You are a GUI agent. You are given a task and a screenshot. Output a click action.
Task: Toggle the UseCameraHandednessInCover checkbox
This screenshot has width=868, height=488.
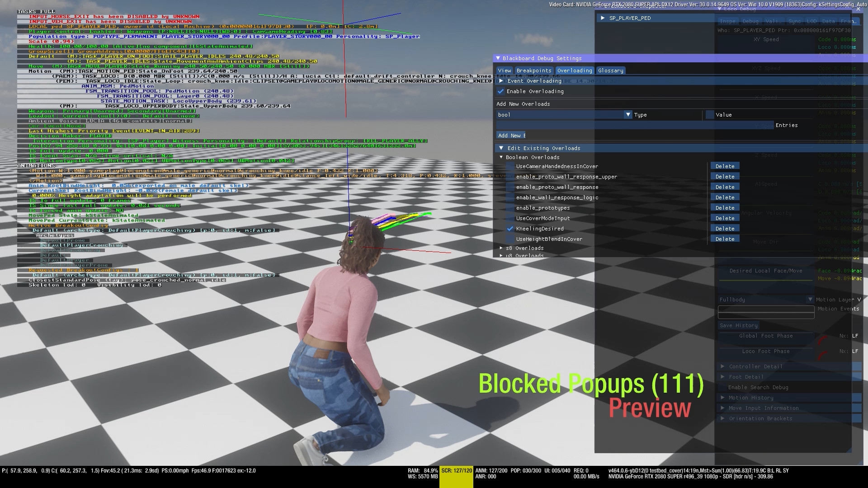tap(510, 166)
